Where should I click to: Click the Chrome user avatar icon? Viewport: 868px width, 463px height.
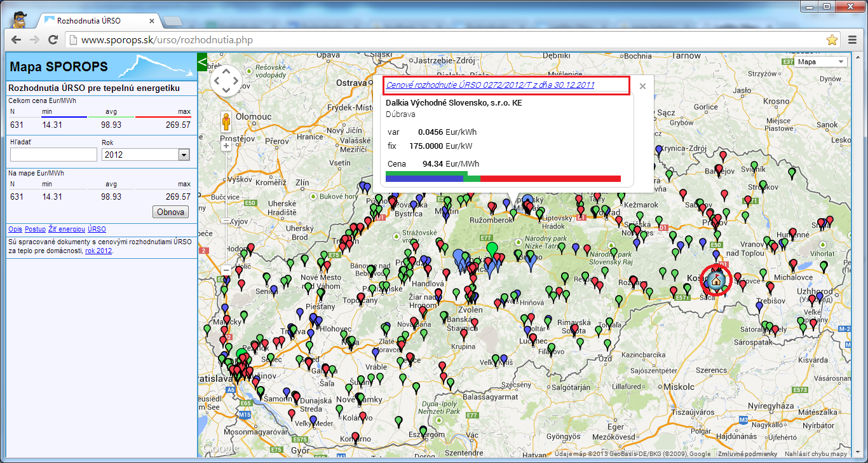tap(19, 20)
